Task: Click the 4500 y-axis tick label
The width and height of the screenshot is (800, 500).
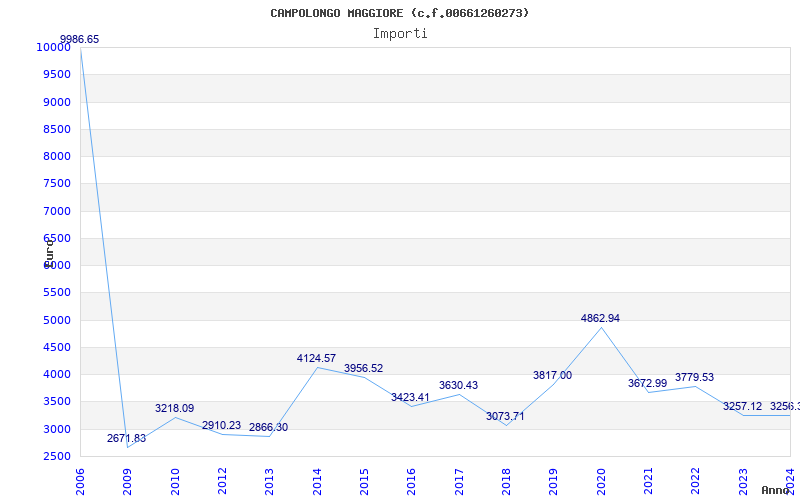Action: [57, 347]
